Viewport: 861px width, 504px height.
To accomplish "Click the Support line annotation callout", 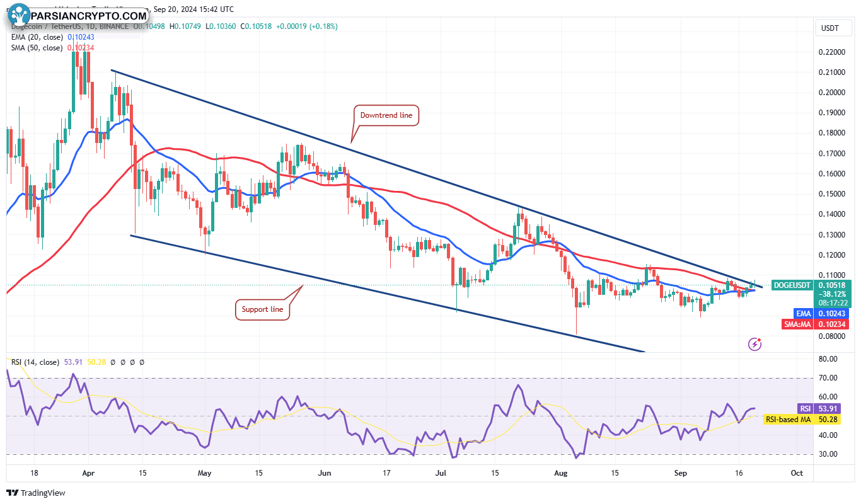I will [263, 310].
